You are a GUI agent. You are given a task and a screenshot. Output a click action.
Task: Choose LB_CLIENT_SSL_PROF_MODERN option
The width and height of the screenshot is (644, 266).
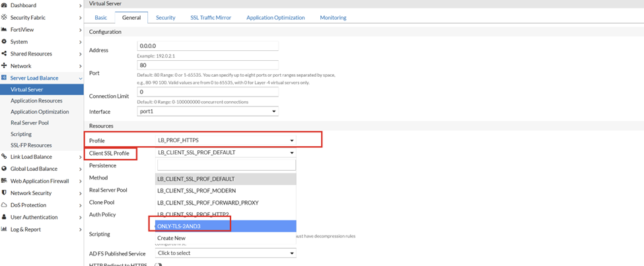click(x=225, y=191)
